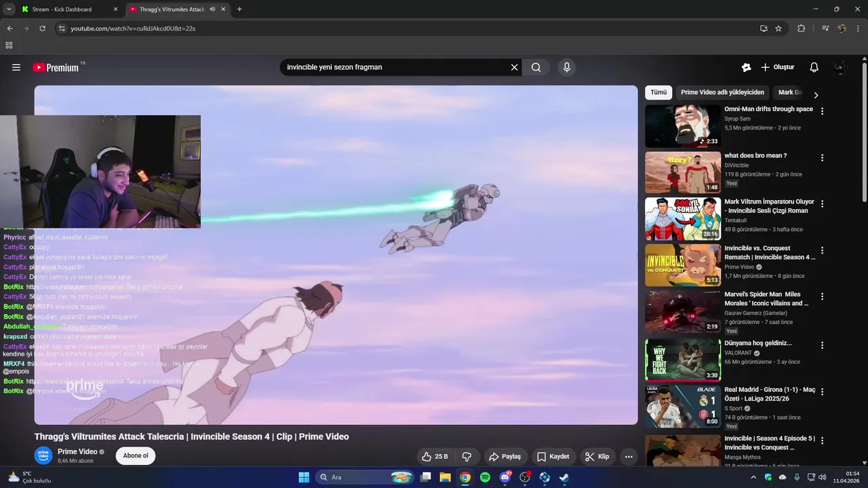Clear the search box text
The height and width of the screenshot is (488, 868).
pyautogui.click(x=514, y=67)
